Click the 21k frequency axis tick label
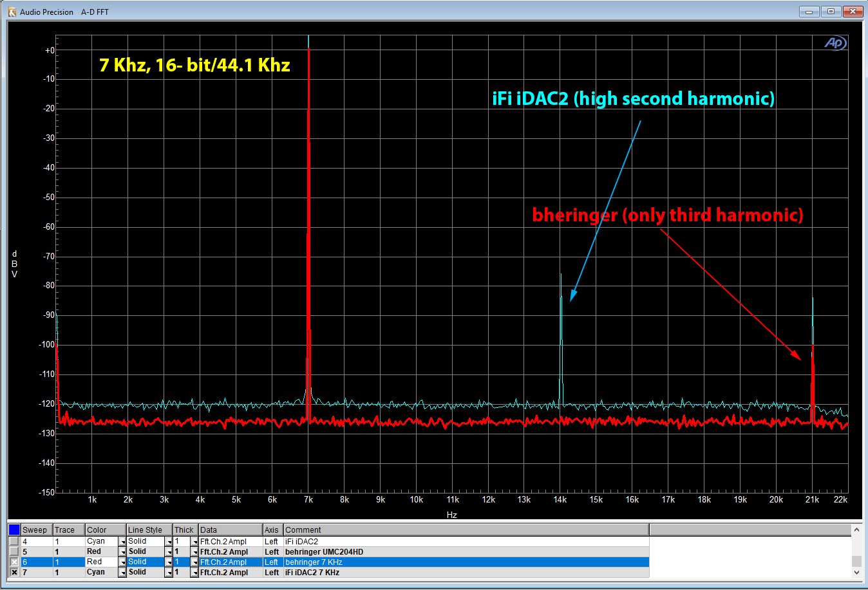Image resolution: width=868 pixels, height=590 pixels. point(812,500)
